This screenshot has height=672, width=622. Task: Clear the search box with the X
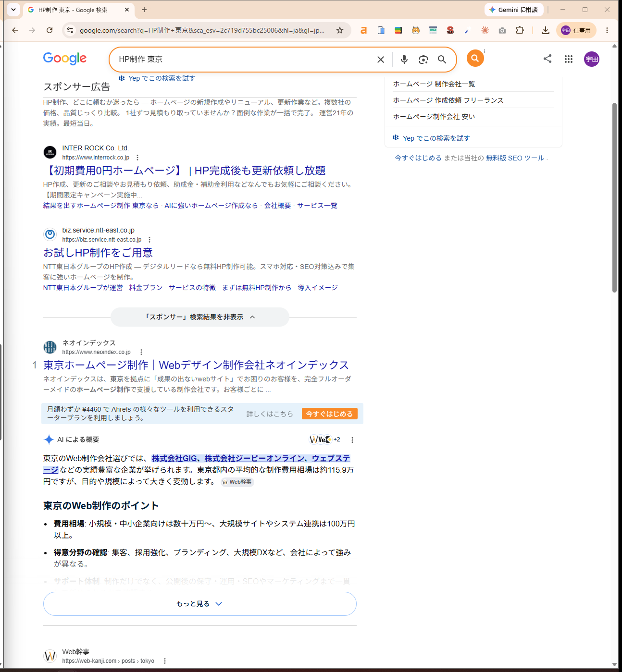[x=381, y=60]
